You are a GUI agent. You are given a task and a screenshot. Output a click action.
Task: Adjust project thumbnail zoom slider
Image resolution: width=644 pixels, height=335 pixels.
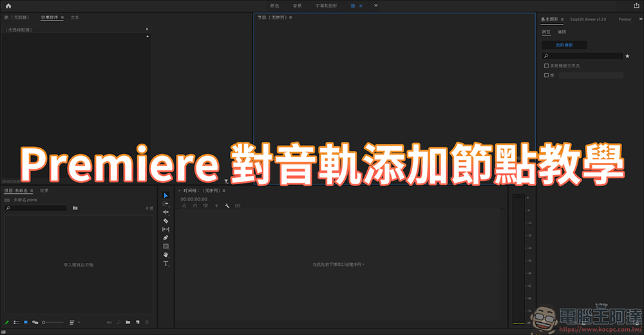(x=53, y=322)
